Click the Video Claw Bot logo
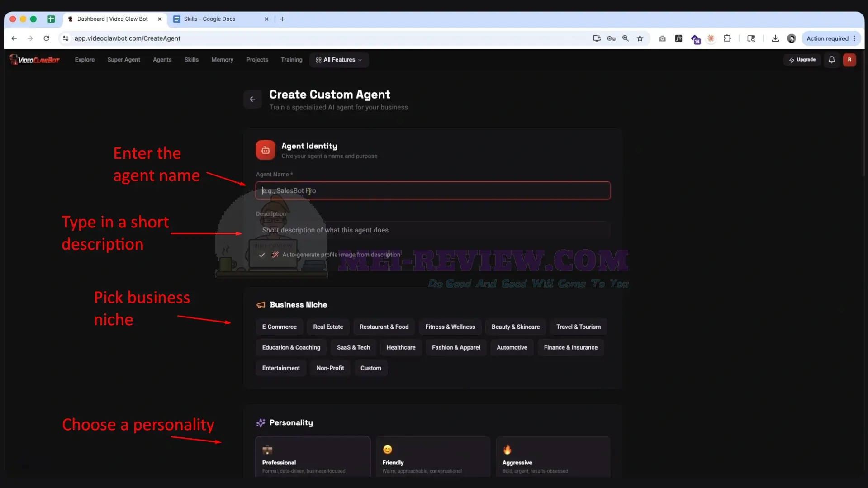Screen dimensions: 868x488 tap(34, 60)
